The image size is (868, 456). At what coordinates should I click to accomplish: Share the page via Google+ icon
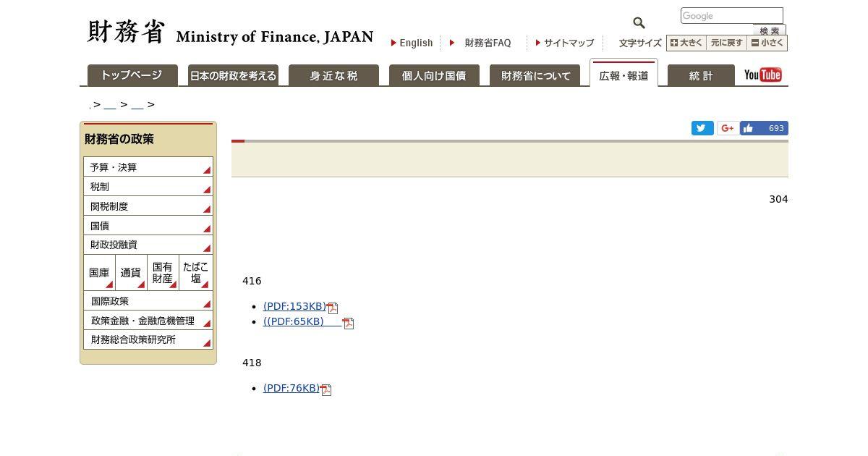click(x=728, y=128)
